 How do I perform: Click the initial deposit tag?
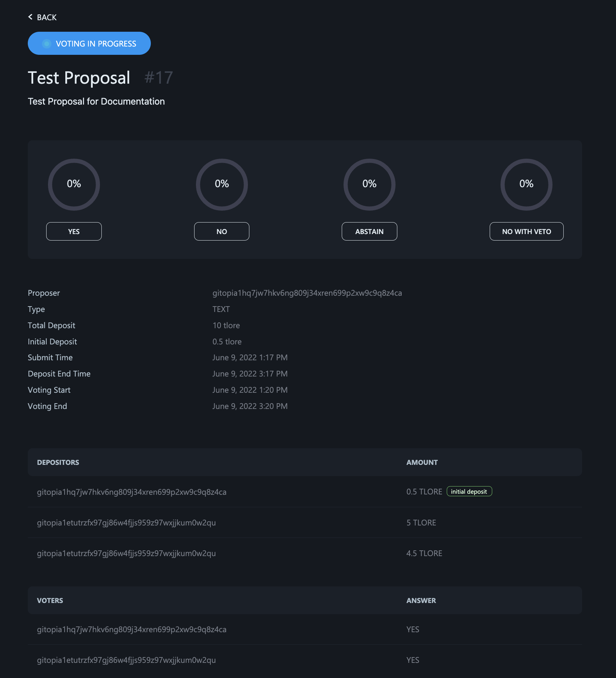(x=469, y=492)
